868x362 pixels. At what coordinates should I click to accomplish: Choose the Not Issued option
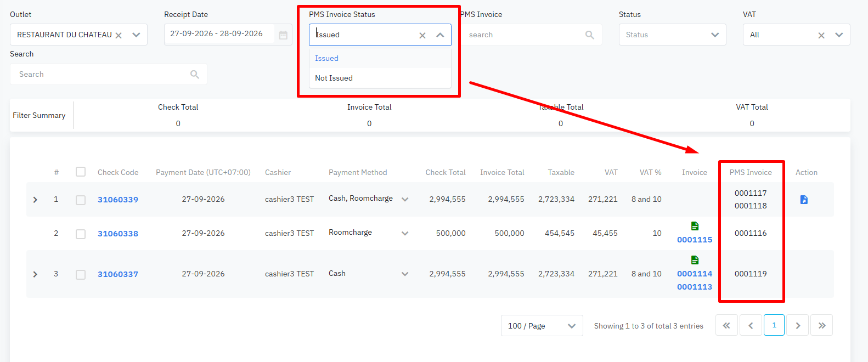(x=380, y=78)
